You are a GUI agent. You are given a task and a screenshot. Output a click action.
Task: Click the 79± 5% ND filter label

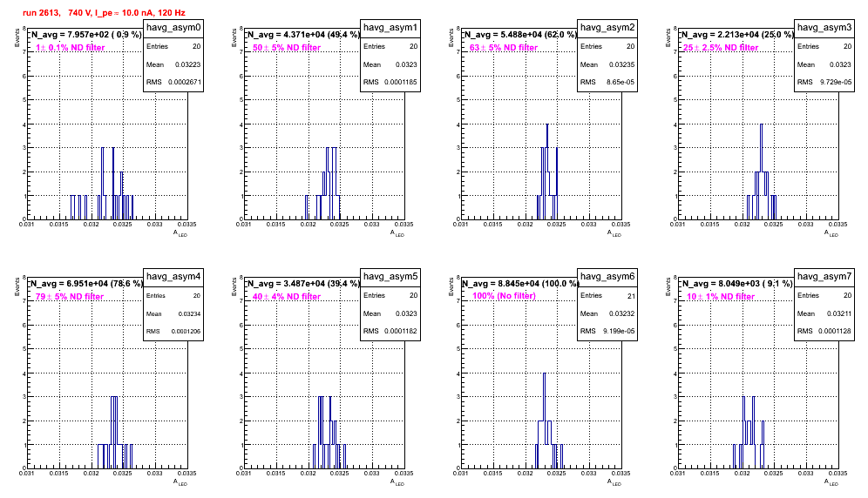click(x=70, y=297)
